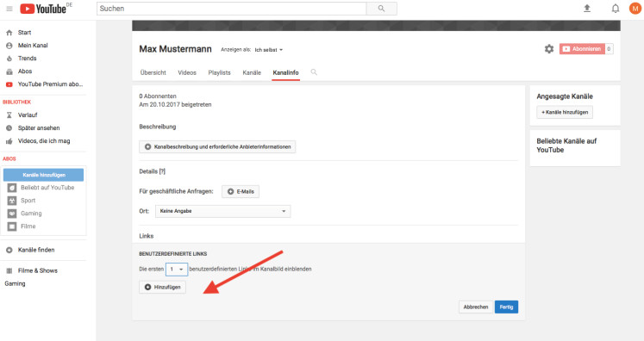This screenshot has width=644, height=341.
Task: Add channel description and provider information
Action: 217,147
